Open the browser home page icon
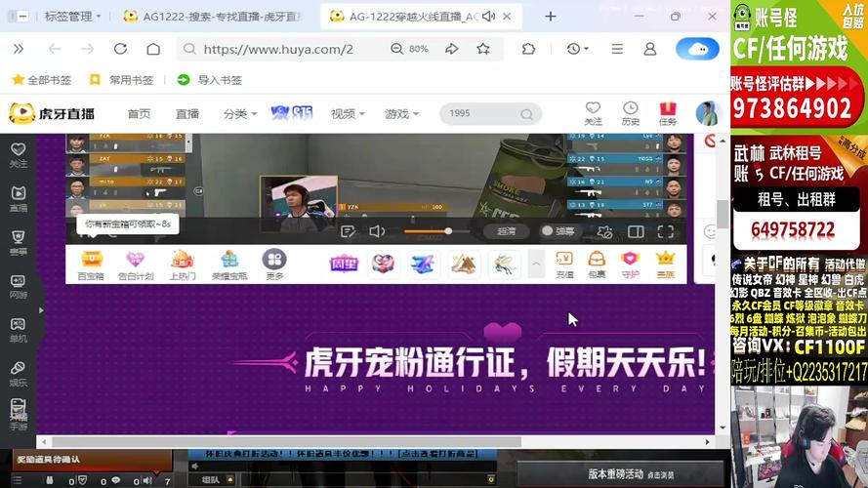 pos(153,49)
